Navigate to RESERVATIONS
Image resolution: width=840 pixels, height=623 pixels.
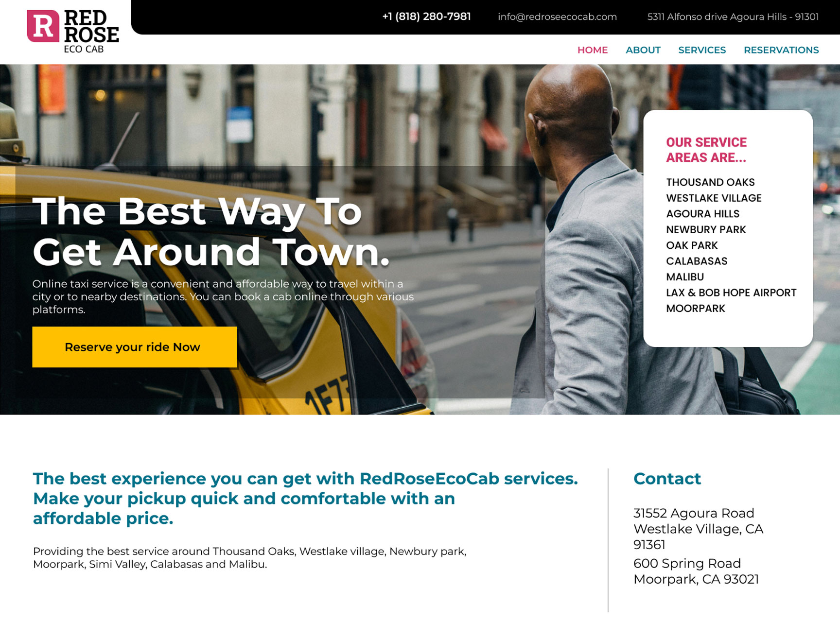pyautogui.click(x=781, y=50)
